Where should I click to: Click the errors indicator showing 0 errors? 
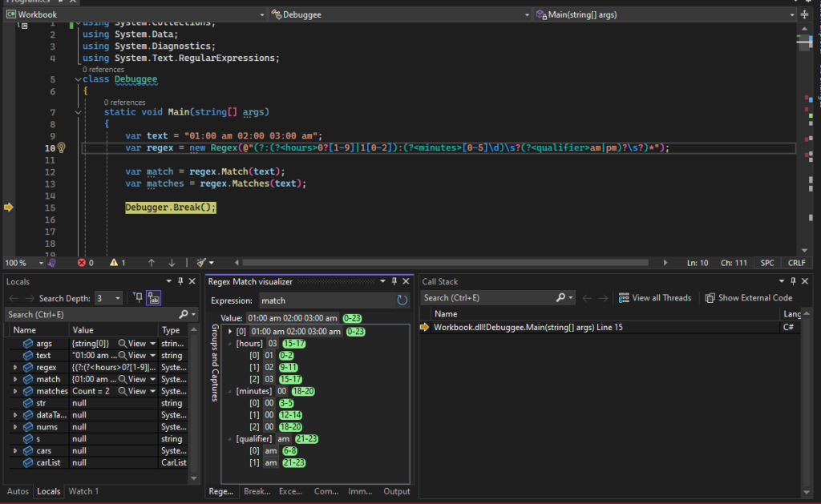pyautogui.click(x=85, y=262)
